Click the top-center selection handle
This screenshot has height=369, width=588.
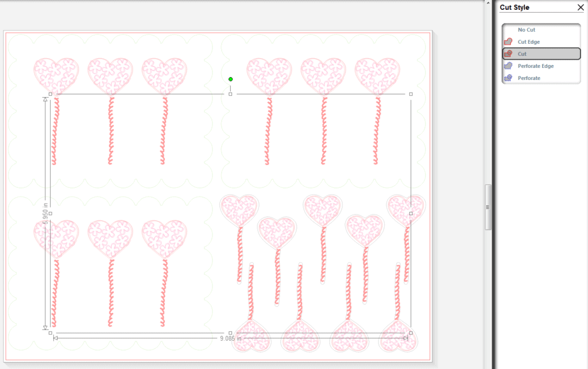pyautogui.click(x=230, y=94)
